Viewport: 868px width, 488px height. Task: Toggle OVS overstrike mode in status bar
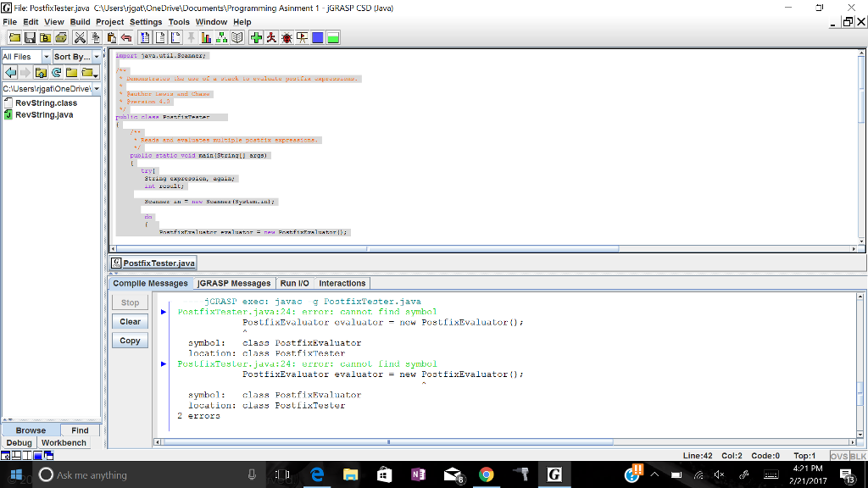838,456
